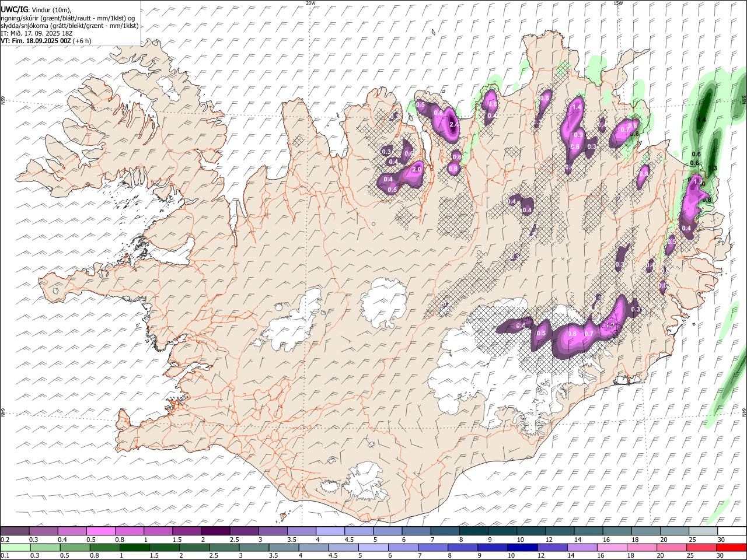Click the red final swatch in lower legend
The image size is (747, 560).
pos(731,547)
